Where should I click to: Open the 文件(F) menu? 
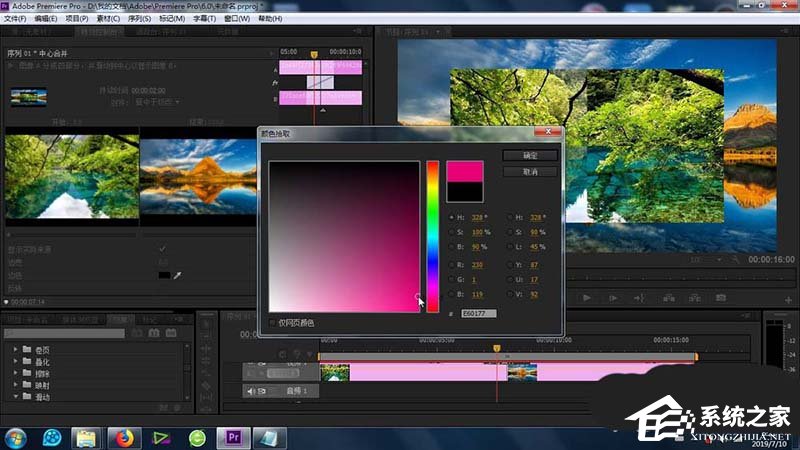[15, 18]
